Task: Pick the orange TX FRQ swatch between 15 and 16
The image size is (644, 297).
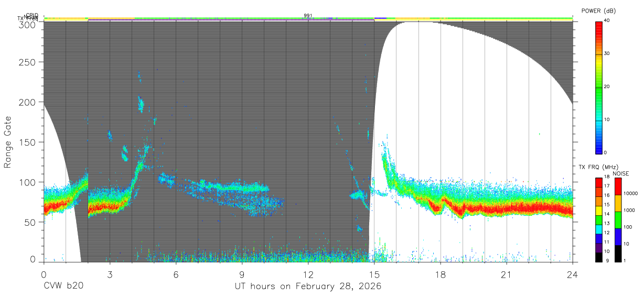Action: tap(599, 201)
